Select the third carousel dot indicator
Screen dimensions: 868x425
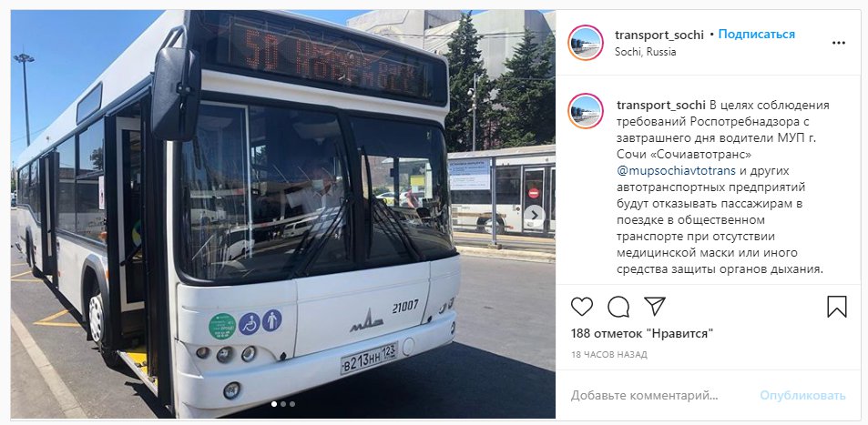coord(292,404)
